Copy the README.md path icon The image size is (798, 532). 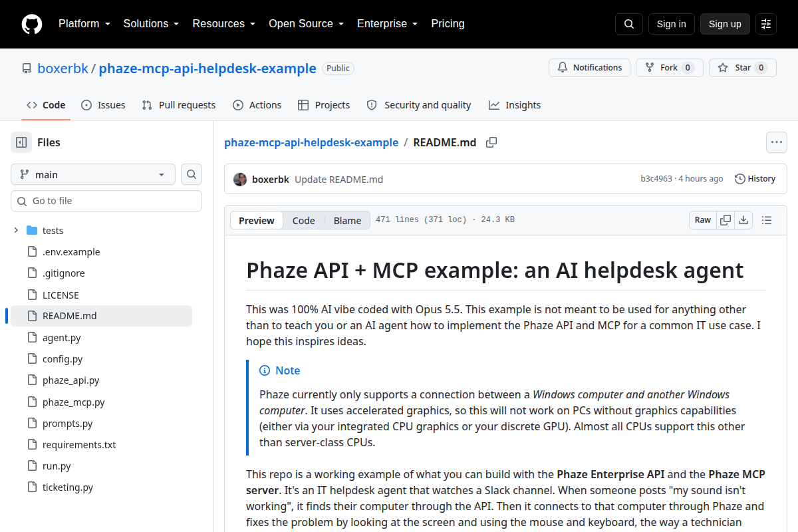[x=491, y=142]
